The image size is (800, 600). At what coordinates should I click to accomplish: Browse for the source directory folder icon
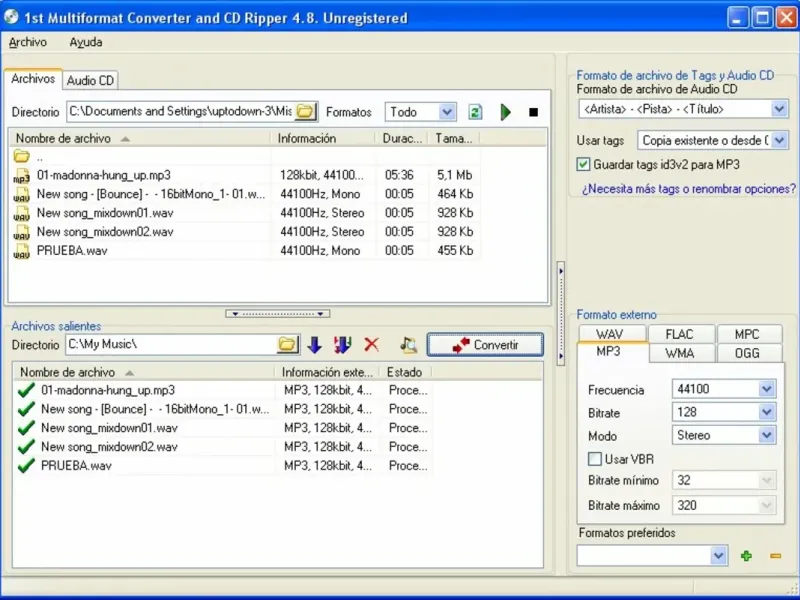[x=305, y=111]
